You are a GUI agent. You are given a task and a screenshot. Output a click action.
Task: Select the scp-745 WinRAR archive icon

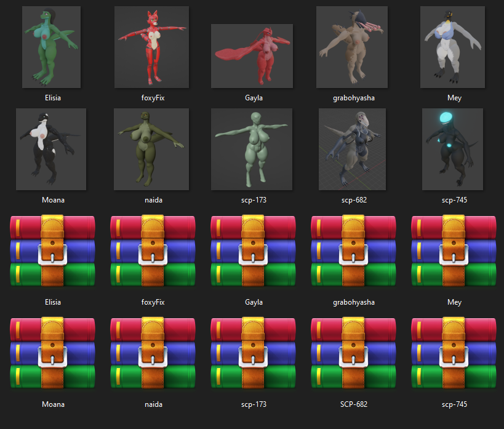(x=454, y=353)
